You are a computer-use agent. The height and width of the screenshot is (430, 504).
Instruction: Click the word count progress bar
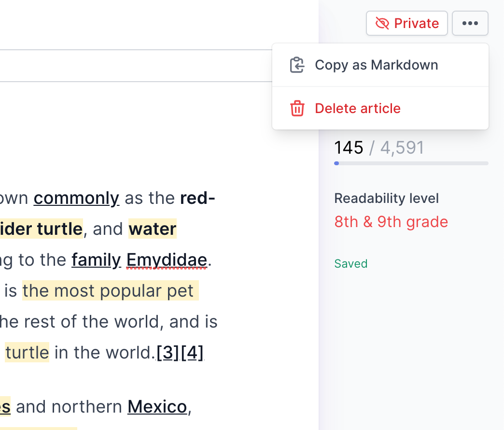click(411, 163)
